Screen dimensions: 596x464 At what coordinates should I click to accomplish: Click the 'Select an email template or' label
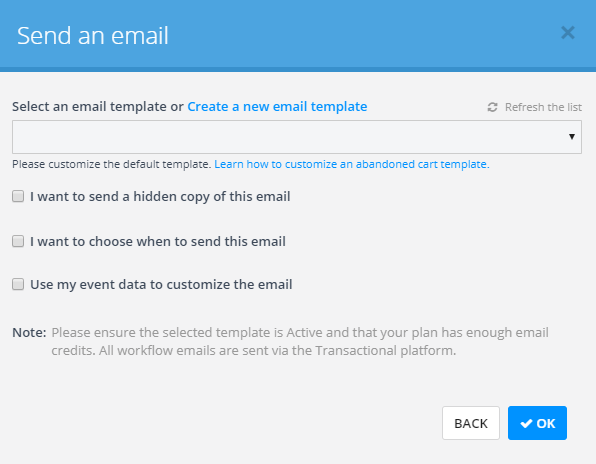(98, 106)
